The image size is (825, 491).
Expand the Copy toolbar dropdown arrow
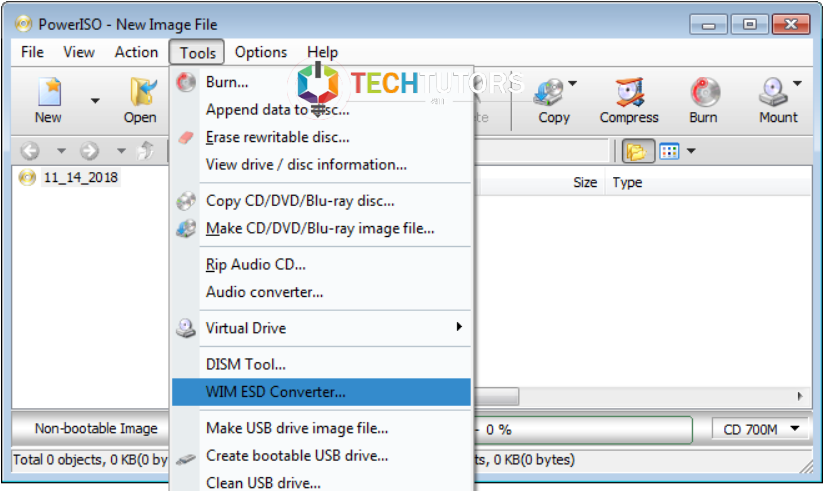click(x=572, y=84)
